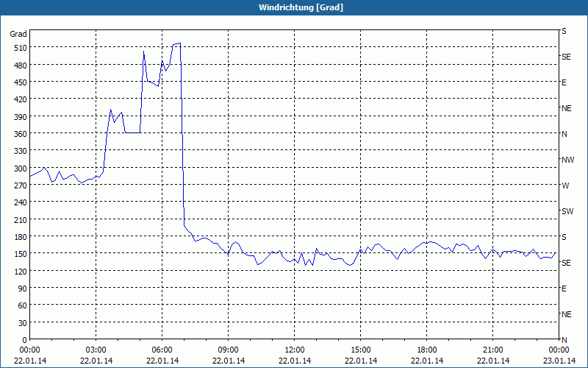The image size is (588, 368).
Task: Click the chart title 'Windrichtung [Grad]'
Action: coord(301,7)
